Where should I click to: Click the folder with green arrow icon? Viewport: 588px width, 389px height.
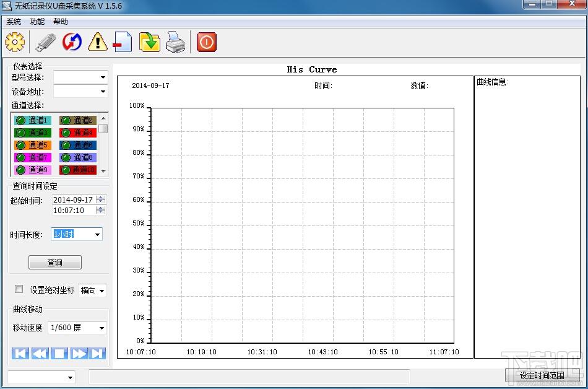pos(150,42)
